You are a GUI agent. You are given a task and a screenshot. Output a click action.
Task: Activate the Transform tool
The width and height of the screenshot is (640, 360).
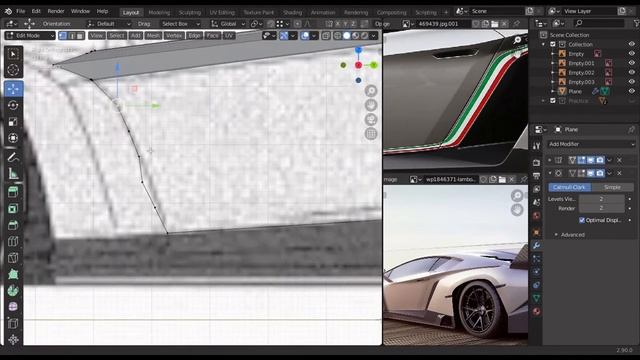(x=13, y=138)
